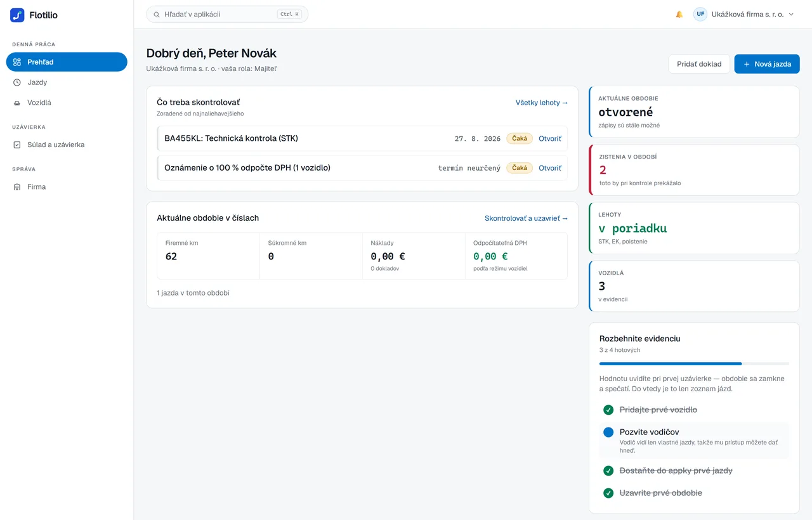Click the Nová jazda button
Image resolution: width=812 pixels, height=520 pixels.
767,64
